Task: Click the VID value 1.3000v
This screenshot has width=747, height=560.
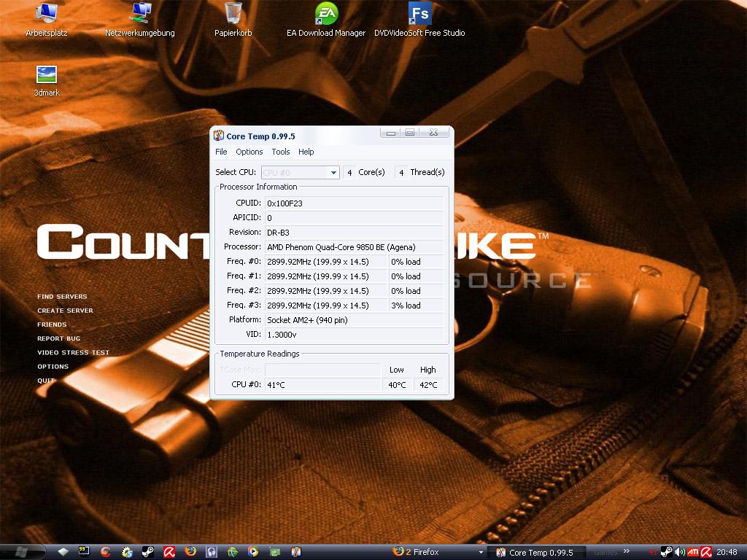Action: pos(354,334)
